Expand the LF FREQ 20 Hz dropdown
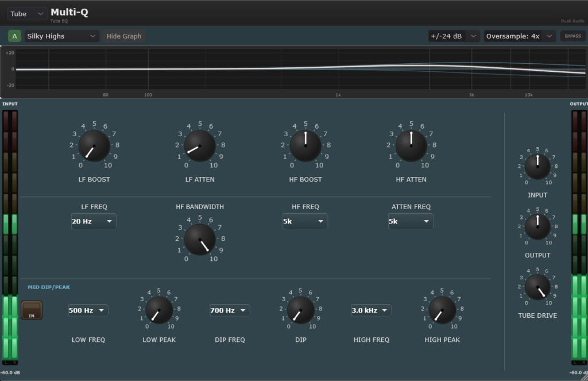Screen dimensions: 588x381 click(x=94, y=221)
